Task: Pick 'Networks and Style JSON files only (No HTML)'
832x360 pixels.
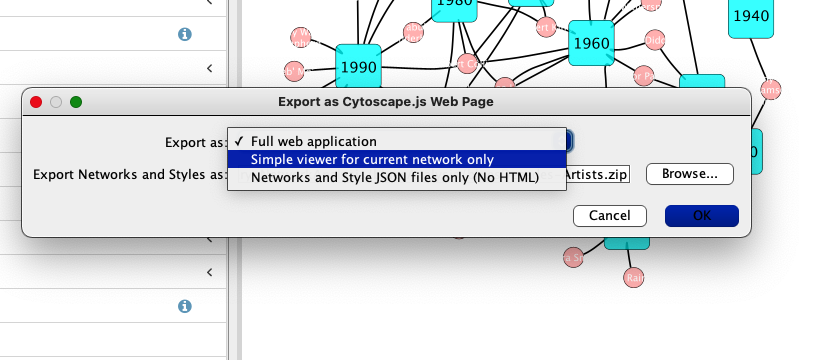Action: (x=397, y=177)
